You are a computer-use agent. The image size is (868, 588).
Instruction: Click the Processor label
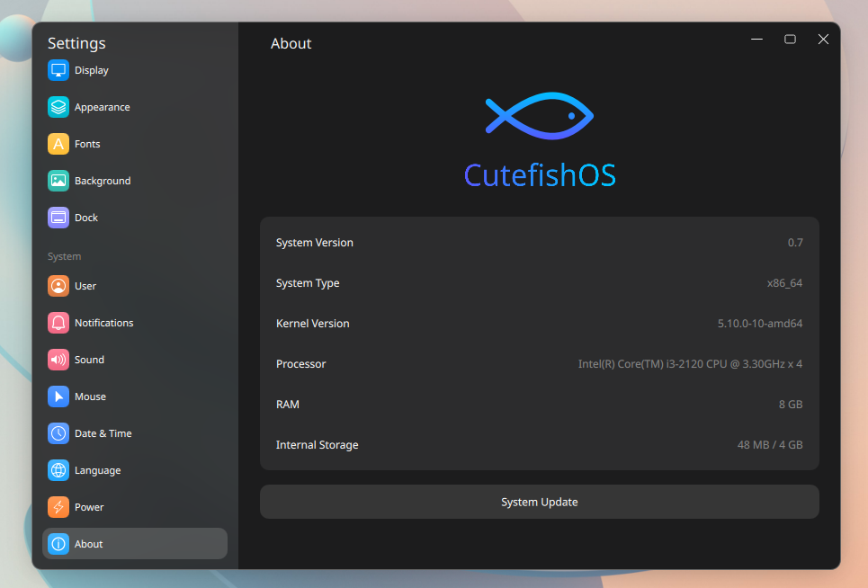pos(301,364)
